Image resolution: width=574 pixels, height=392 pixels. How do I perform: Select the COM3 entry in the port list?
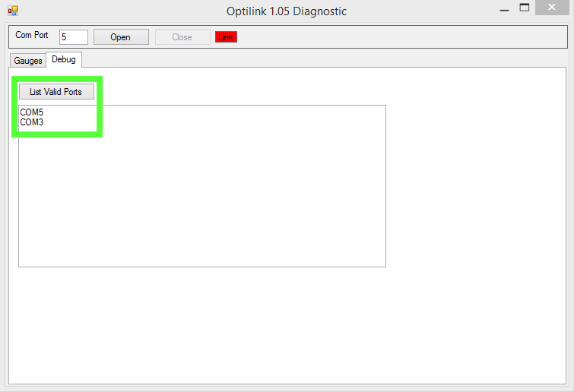pyautogui.click(x=32, y=122)
